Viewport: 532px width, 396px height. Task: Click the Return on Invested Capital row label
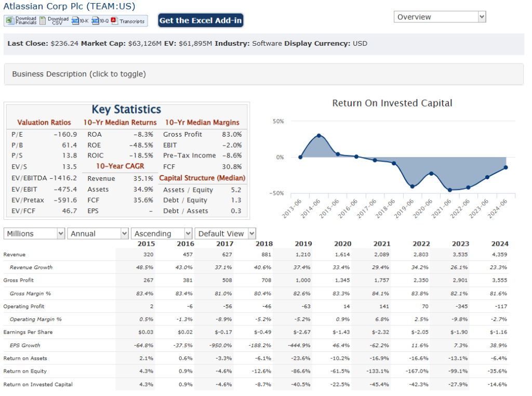pyautogui.click(x=38, y=385)
